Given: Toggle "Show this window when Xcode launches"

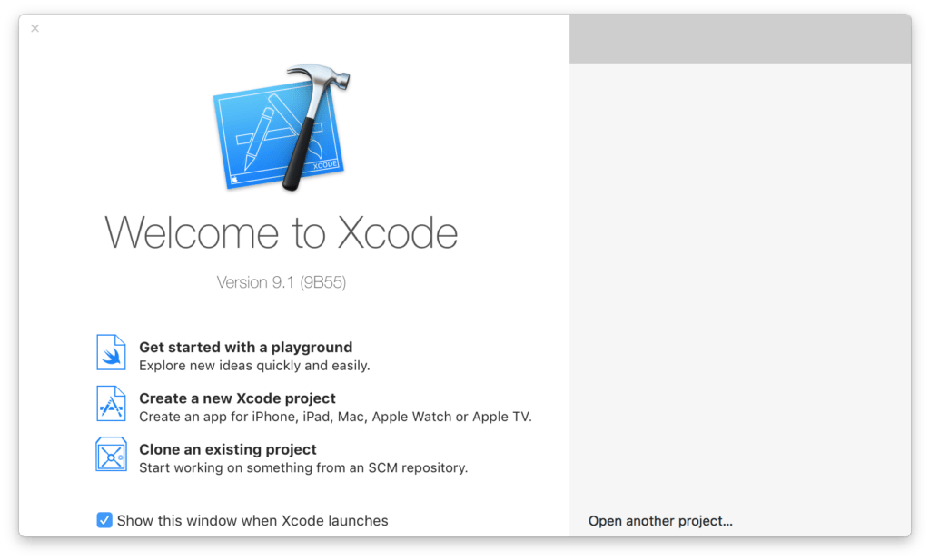Looking at the screenshot, I should click(104, 520).
